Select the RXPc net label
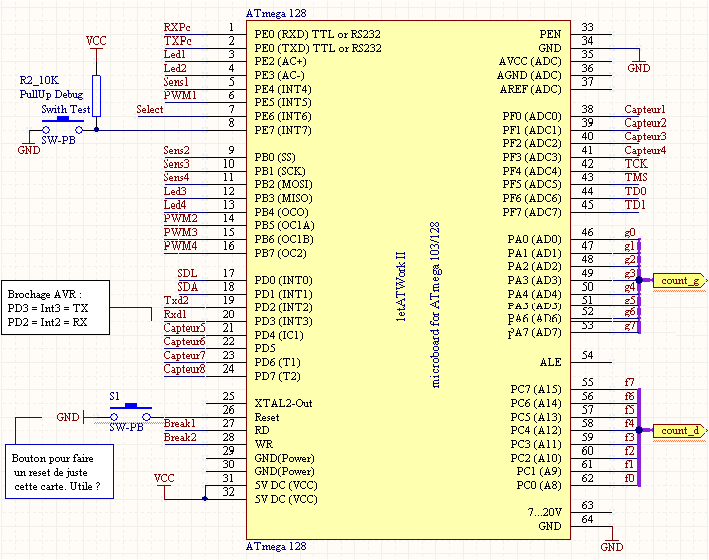Image resolution: width=709 pixels, height=560 pixels. click(x=178, y=27)
